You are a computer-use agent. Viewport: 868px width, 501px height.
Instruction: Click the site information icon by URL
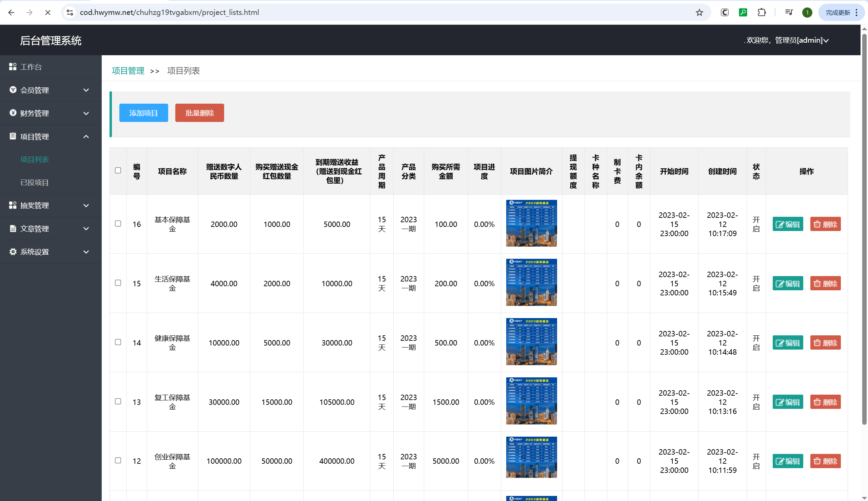tap(70, 13)
